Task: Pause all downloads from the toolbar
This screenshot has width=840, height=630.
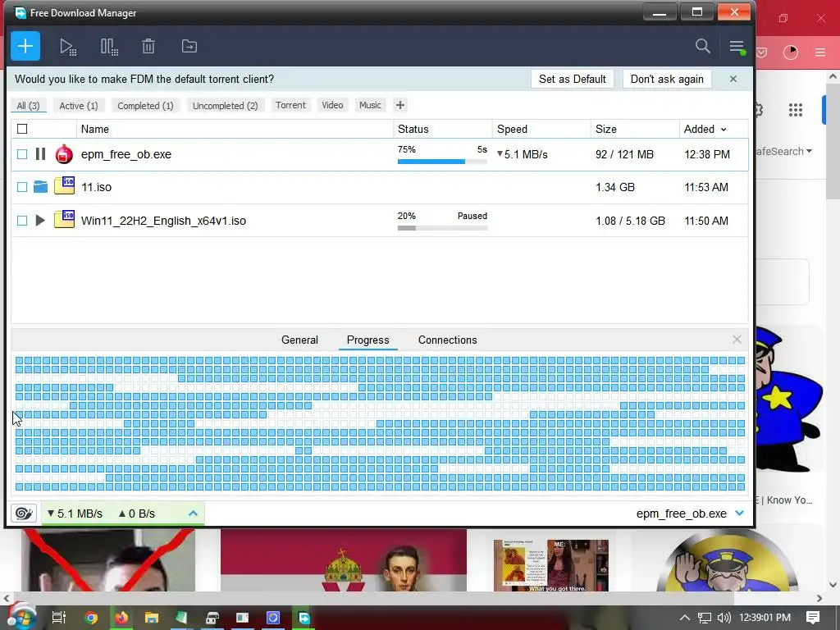Action: 109,47
